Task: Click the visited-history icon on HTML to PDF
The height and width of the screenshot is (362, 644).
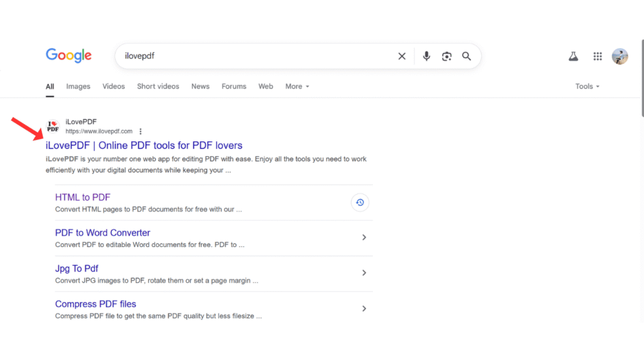Action: tap(360, 202)
